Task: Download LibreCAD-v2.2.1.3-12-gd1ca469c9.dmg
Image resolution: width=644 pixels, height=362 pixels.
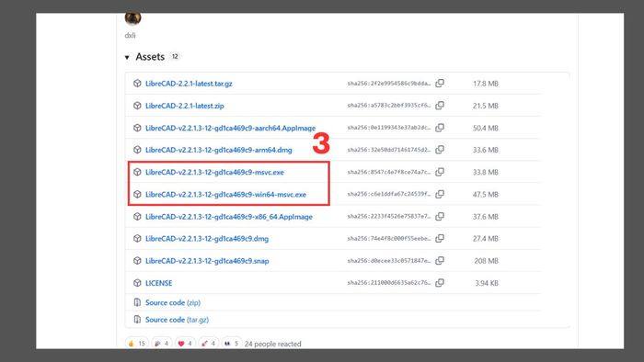Action: coord(207,239)
